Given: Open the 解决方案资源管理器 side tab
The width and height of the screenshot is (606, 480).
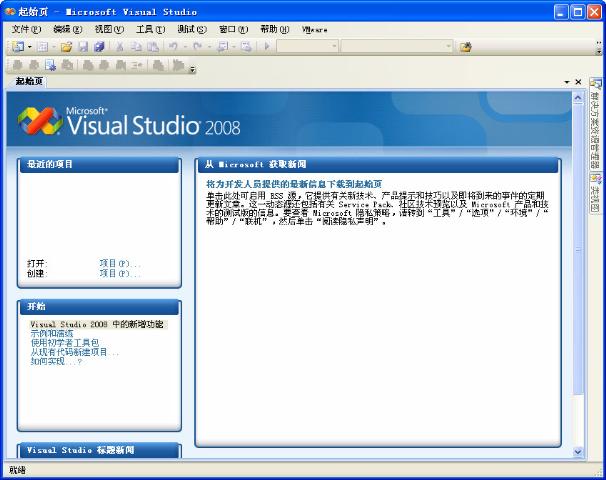Looking at the screenshot, I should click(x=595, y=124).
